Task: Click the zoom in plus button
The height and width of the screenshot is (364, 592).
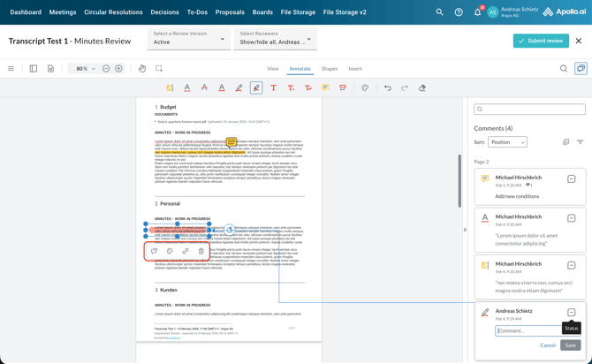Action: (x=118, y=68)
